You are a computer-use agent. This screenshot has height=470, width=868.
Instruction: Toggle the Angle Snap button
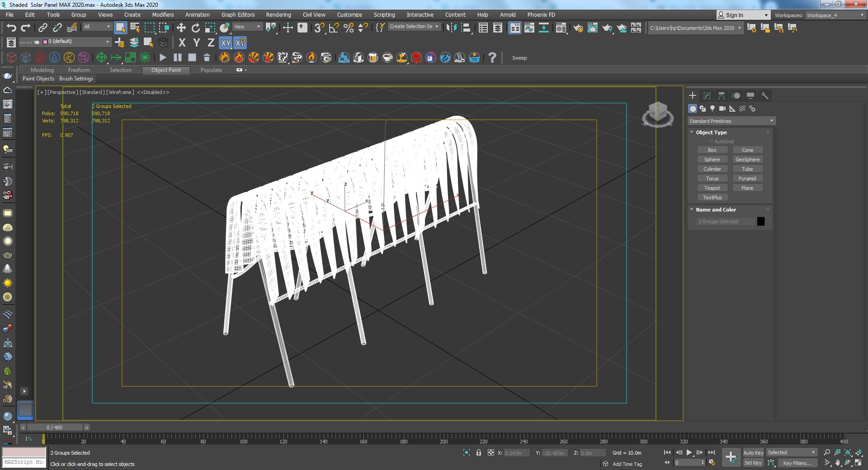tap(334, 28)
